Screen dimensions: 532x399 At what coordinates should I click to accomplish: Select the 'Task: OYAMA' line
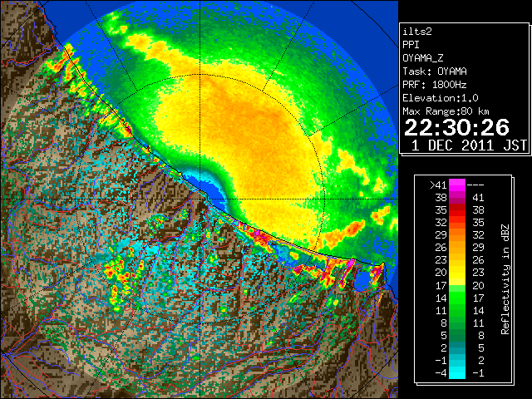435,71
